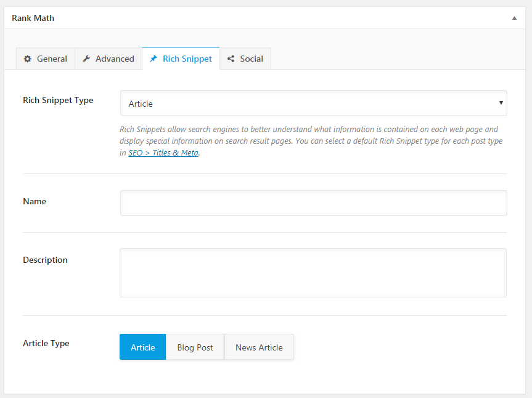
Task: Open the General tab
Action: coord(46,59)
